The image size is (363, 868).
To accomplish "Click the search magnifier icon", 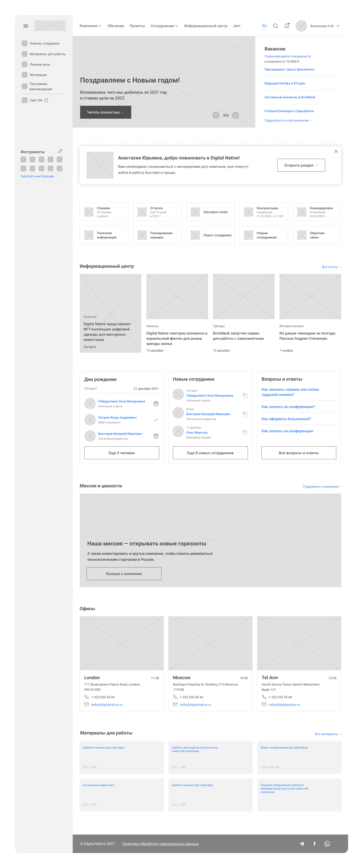I will (x=275, y=26).
